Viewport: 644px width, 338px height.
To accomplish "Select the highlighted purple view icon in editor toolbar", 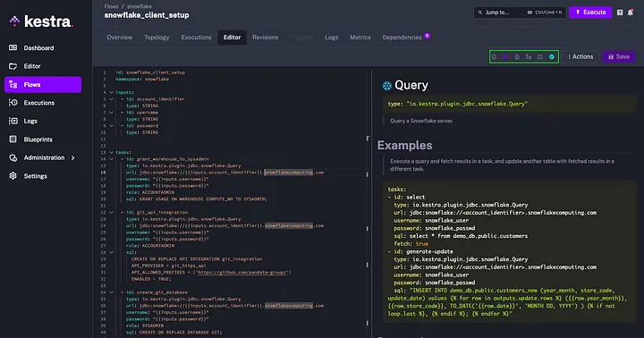I will click(505, 56).
